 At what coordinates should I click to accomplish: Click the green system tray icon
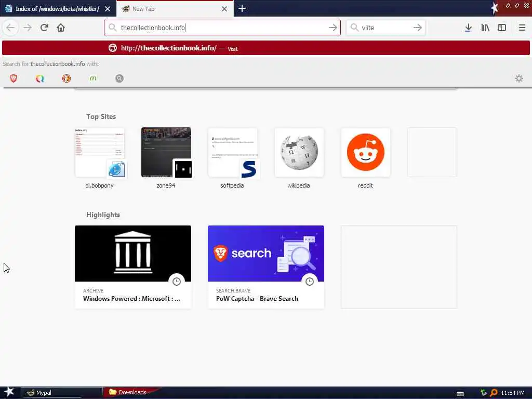484,393
